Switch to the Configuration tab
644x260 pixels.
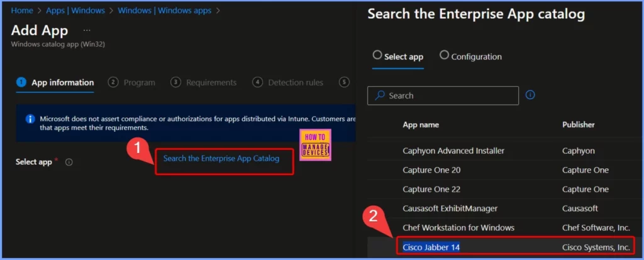[470, 56]
